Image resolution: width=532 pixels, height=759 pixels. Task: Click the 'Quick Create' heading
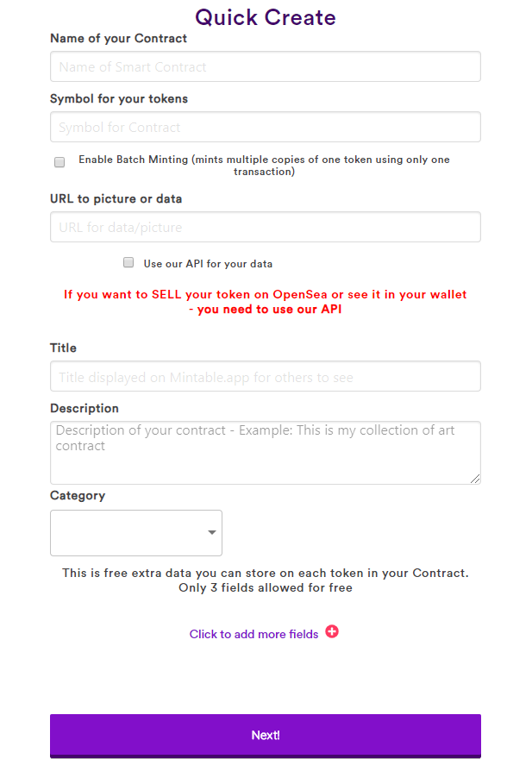pyautogui.click(x=266, y=17)
